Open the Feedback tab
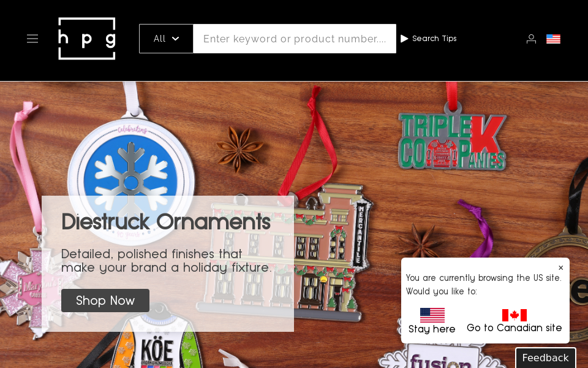Screen dimensions: 588x368 coord(546,358)
